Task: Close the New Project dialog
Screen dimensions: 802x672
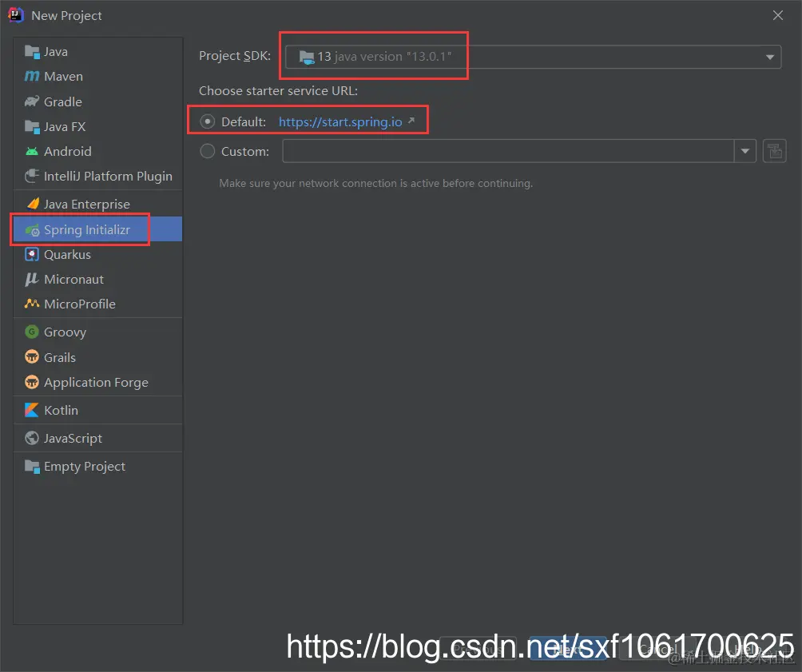Action: [x=777, y=15]
